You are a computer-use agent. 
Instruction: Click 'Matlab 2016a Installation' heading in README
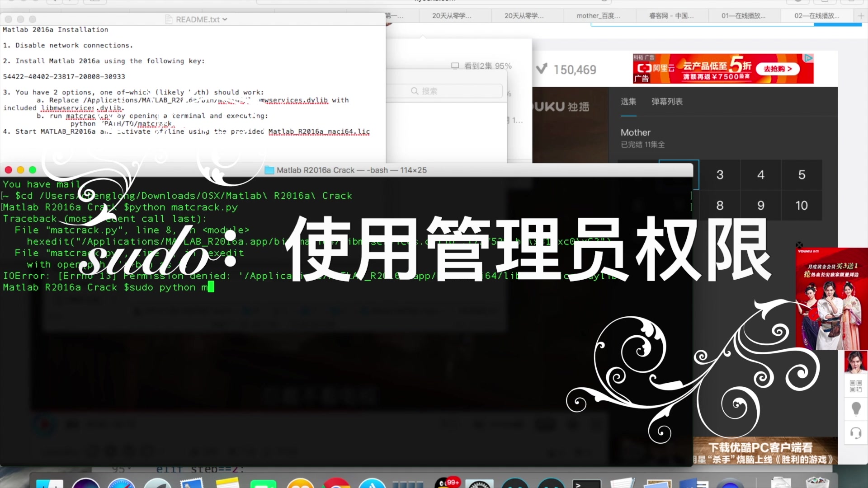[x=55, y=29]
